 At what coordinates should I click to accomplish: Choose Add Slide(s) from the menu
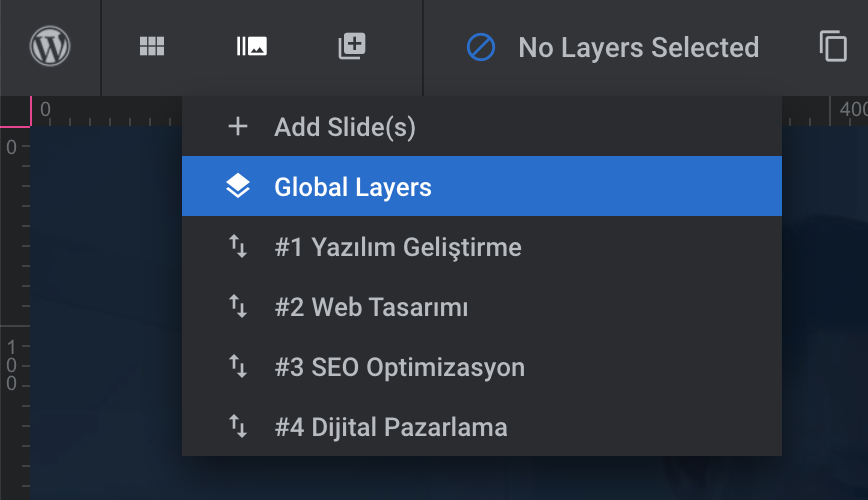(x=345, y=127)
